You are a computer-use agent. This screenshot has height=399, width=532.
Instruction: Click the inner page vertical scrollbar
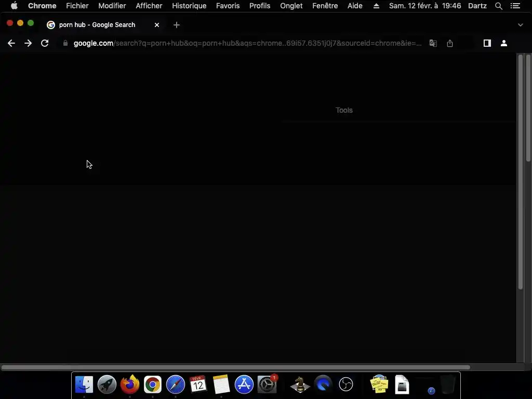click(x=521, y=172)
